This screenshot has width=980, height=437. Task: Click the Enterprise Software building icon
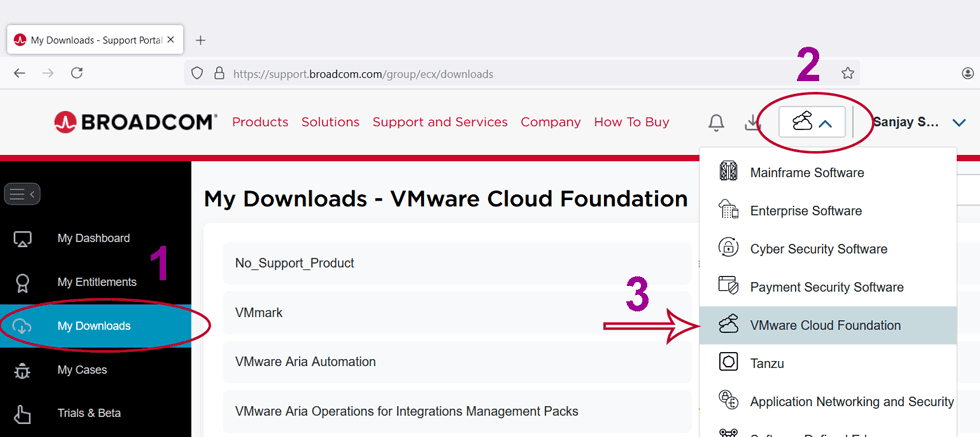729,210
